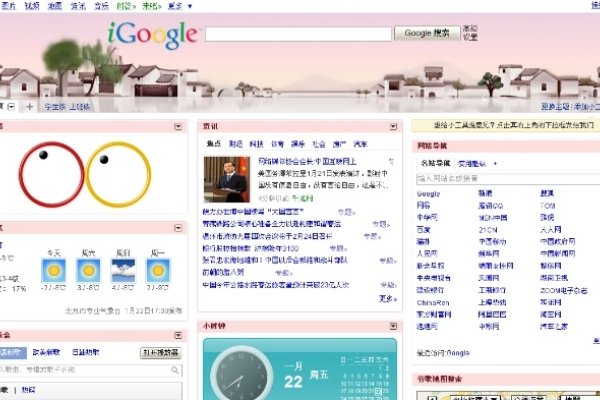The width and height of the screenshot is (600, 400).
Task: Select the highlighted date in mini calendar
Action: point(378,391)
